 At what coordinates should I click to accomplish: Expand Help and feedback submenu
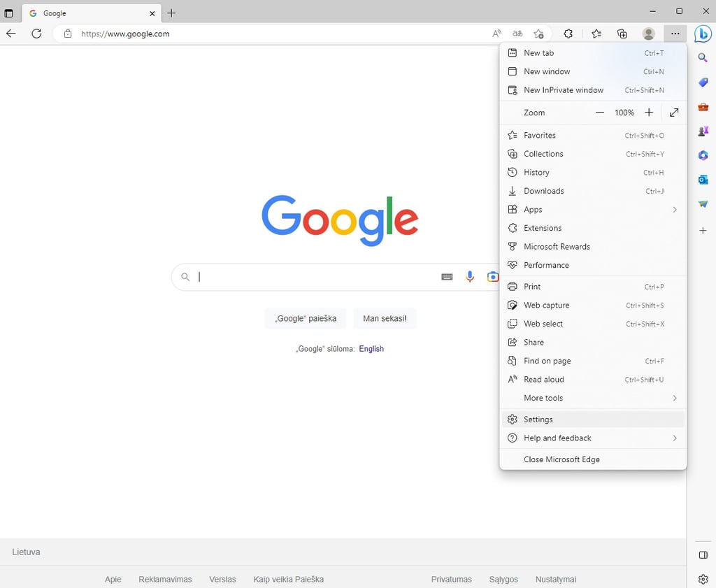point(675,438)
